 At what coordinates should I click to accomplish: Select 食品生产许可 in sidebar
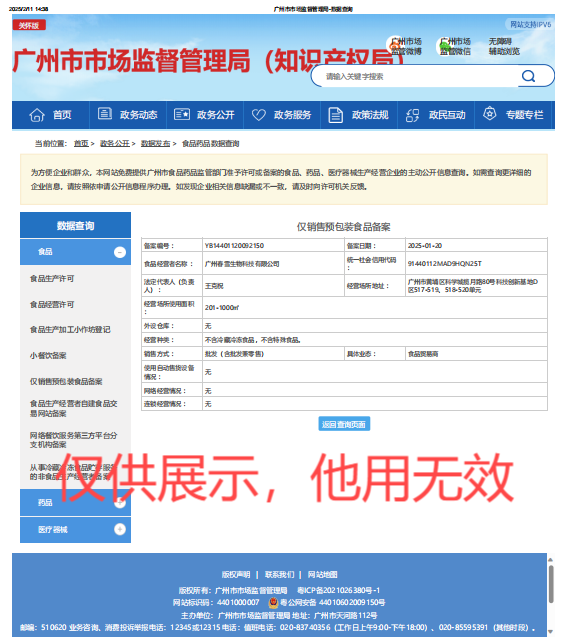[52, 279]
